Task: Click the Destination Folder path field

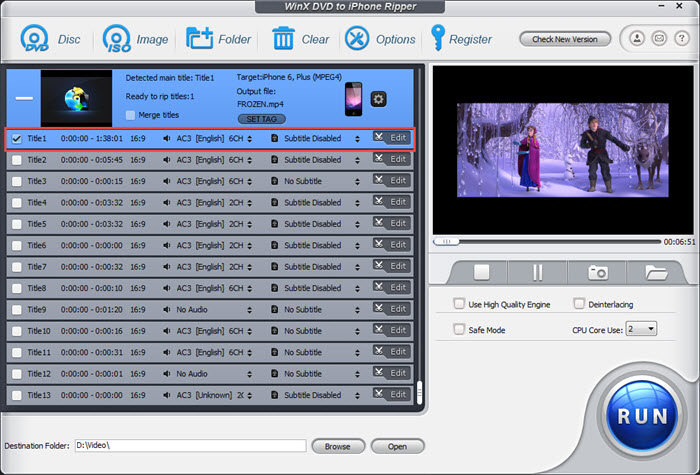Action: coord(190,446)
